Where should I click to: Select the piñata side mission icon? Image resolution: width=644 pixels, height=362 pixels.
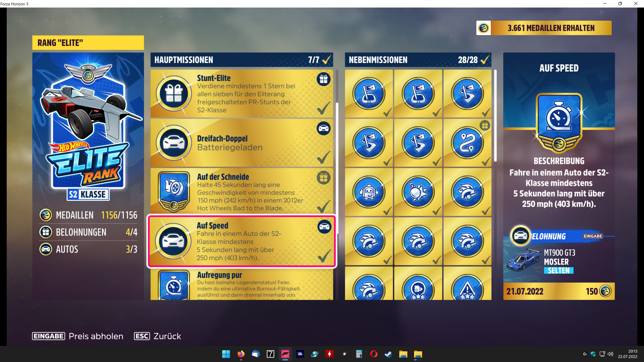click(x=418, y=192)
